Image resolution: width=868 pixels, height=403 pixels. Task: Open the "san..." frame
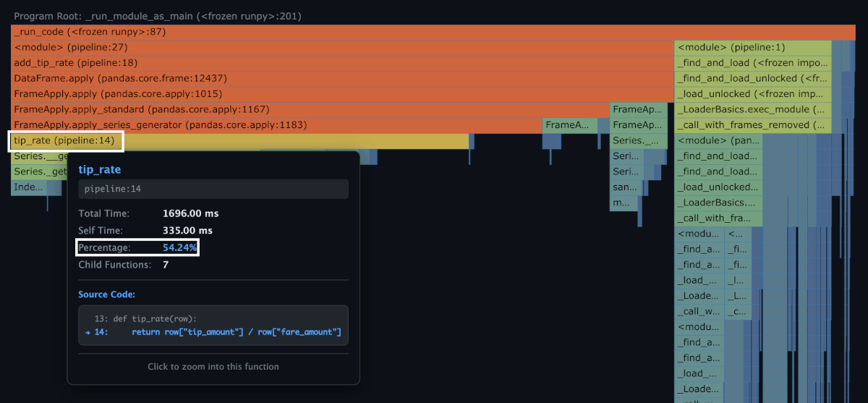coord(625,187)
